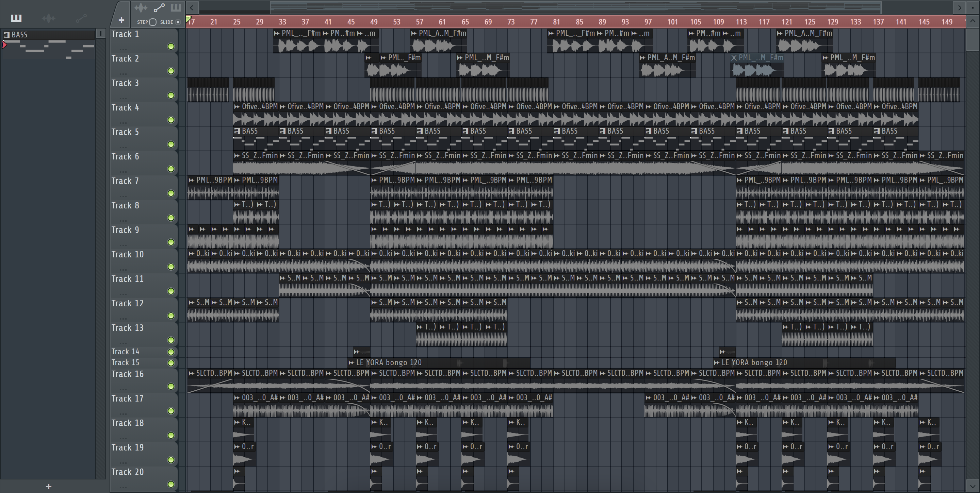The height and width of the screenshot is (493, 980).
Task: Click the Track 15 header label
Action: [126, 363]
